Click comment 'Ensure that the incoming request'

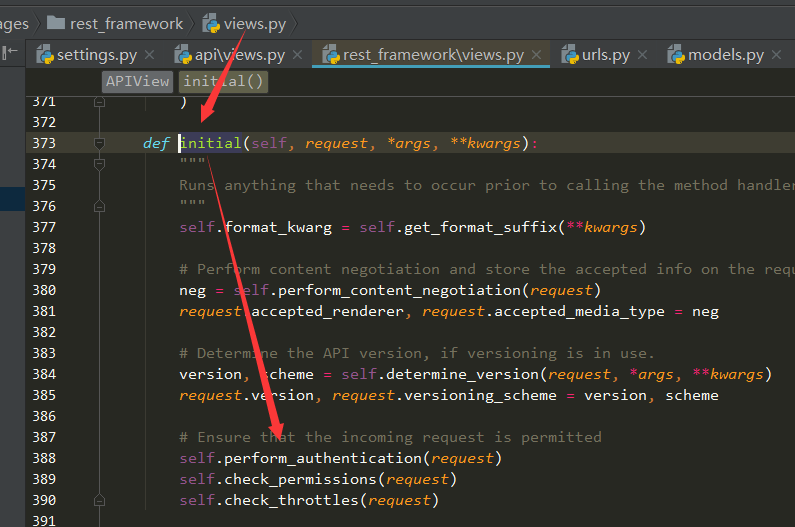390,438
